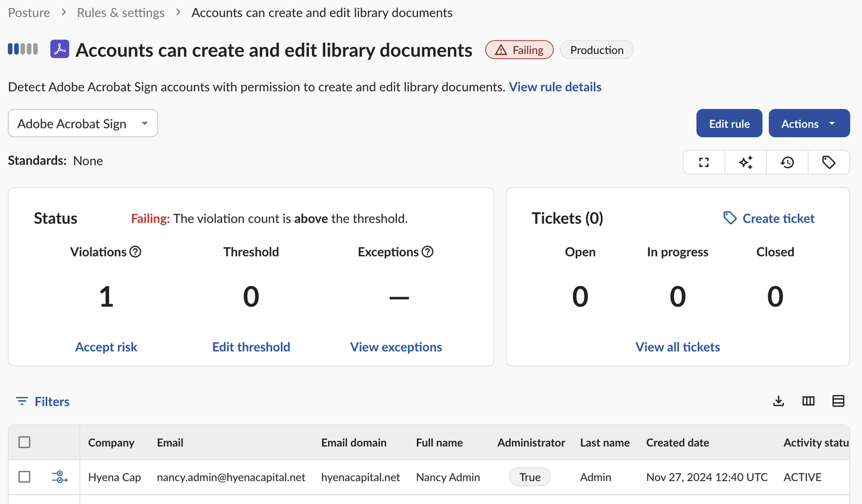This screenshot has height=504, width=862.
Task: Click the Edit rule button
Action: 729,124
